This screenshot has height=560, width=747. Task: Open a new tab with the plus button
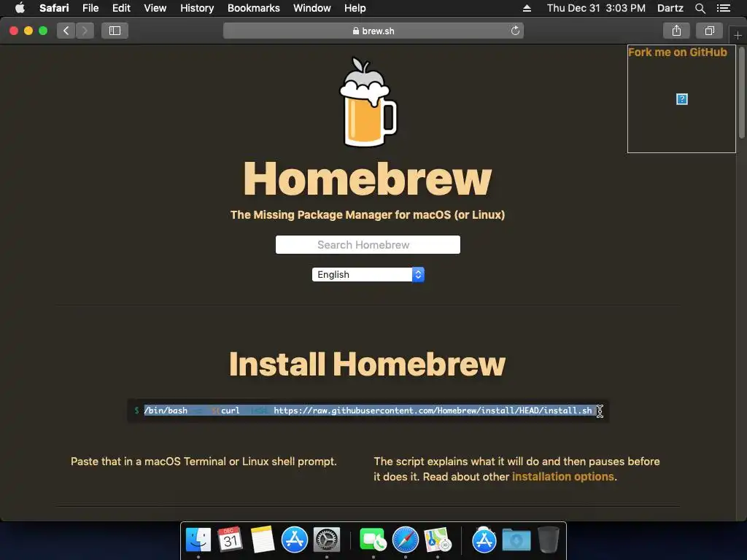[x=738, y=35]
